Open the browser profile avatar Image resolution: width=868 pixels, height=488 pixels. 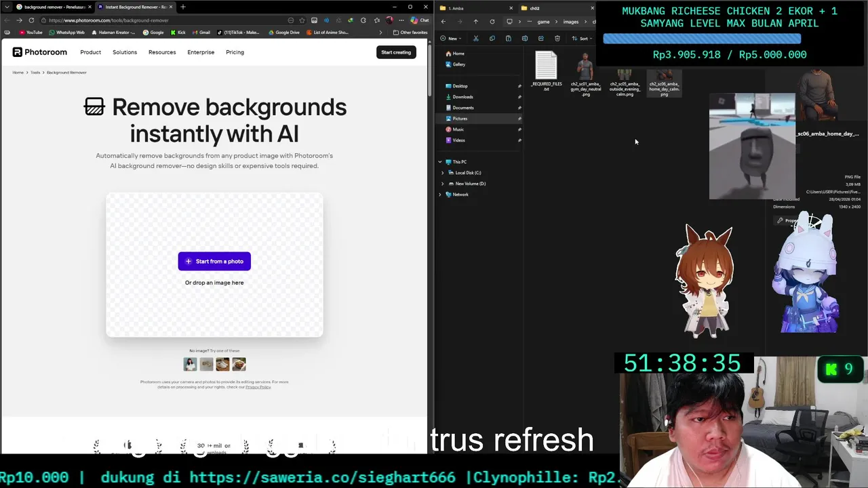click(x=389, y=20)
